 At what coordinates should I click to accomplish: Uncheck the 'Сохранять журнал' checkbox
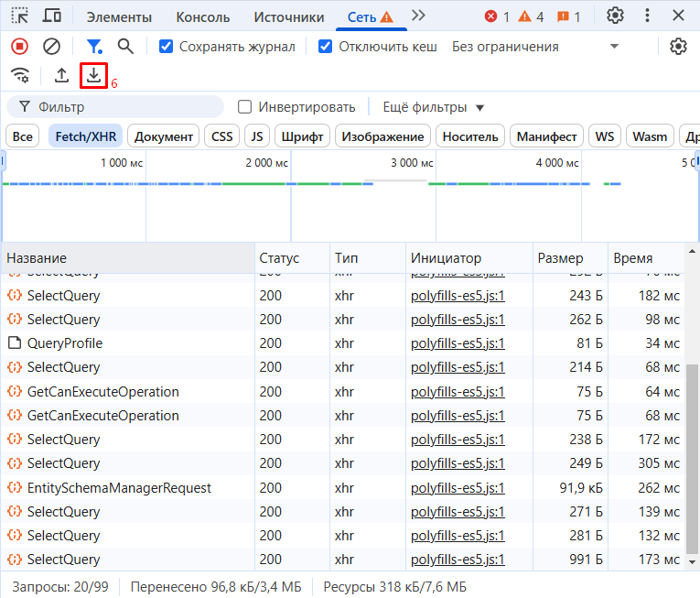[x=166, y=47]
